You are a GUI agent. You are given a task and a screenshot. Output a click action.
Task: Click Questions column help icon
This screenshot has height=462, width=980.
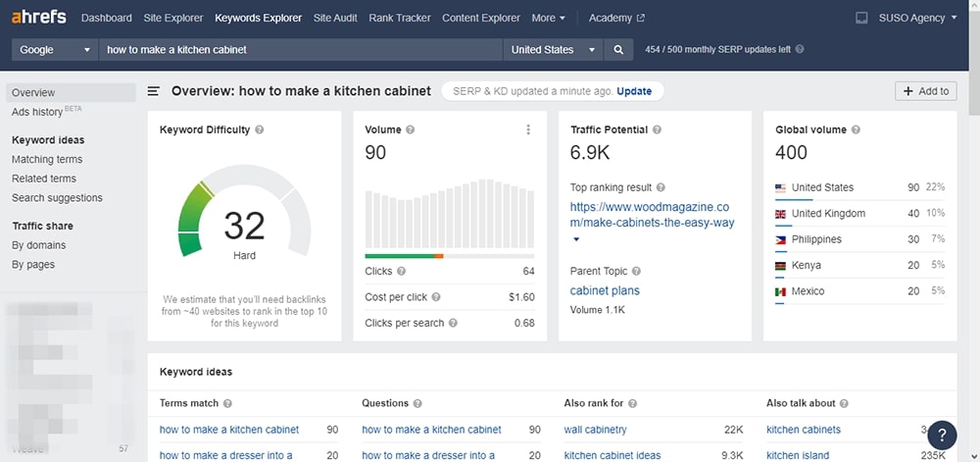click(417, 404)
